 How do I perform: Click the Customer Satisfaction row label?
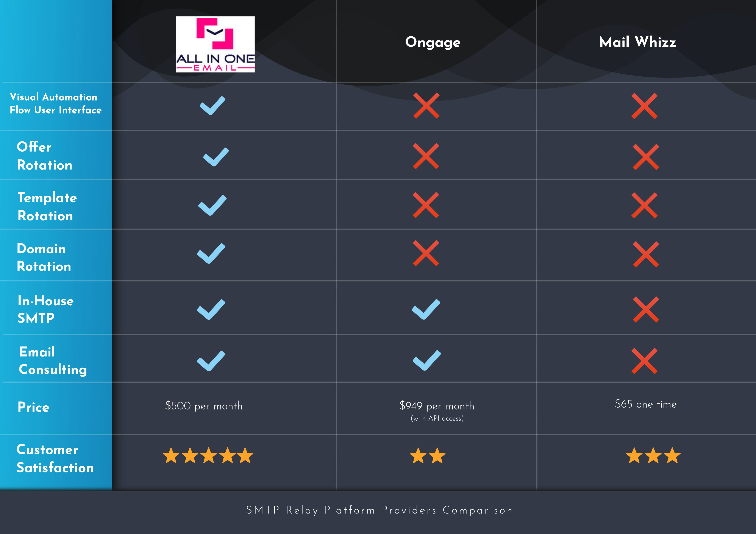coord(55,458)
